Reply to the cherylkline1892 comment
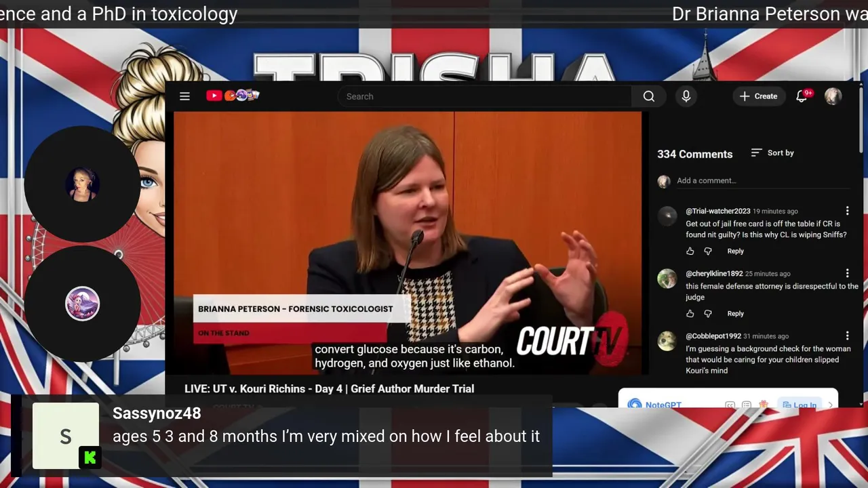This screenshot has width=868, height=488. coord(736,314)
